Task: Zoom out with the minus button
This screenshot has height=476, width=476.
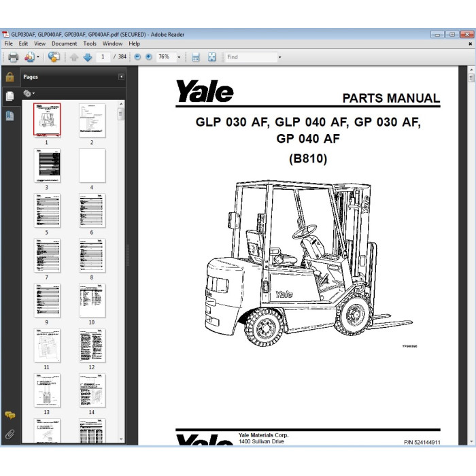Action: pyautogui.click(x=137, y=56)
